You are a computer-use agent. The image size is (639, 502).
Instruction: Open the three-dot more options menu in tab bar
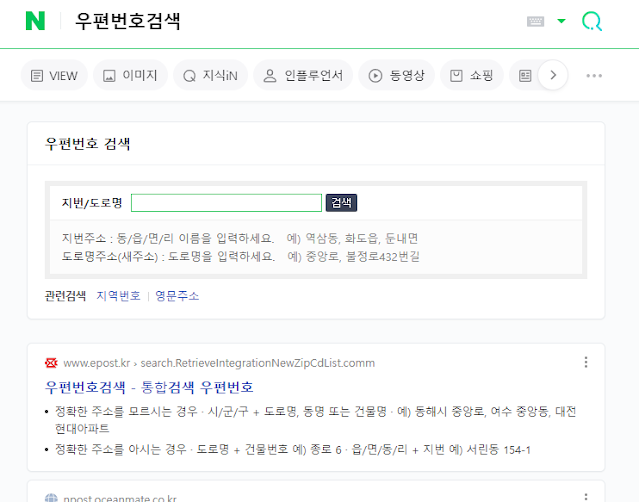[594, 76]
